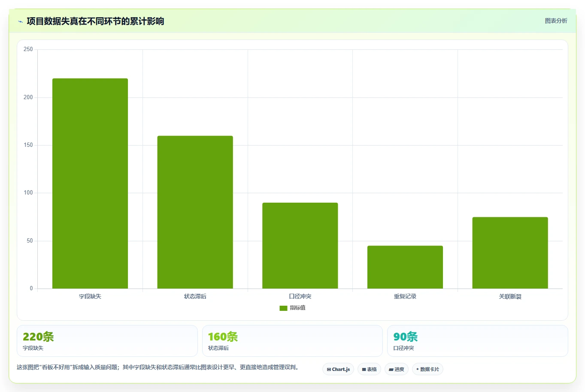Click the 字段缺失 bar in chart
The image size is (585, 392).
[x=90, y=183]
